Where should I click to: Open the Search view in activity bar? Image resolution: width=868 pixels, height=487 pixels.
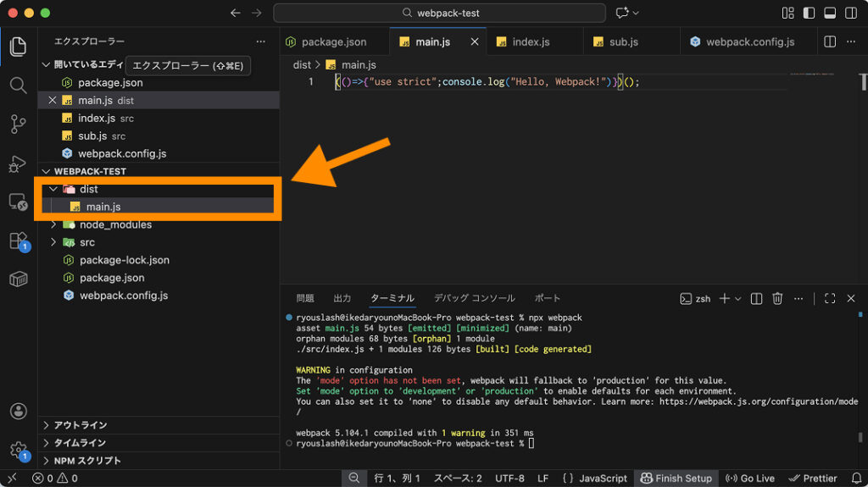pos(18,85)
